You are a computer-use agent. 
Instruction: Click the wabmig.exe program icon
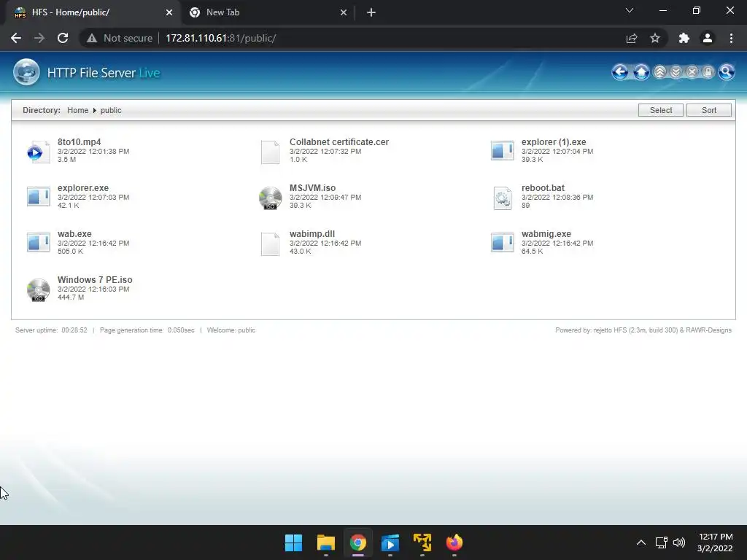(x=502, y=243)
